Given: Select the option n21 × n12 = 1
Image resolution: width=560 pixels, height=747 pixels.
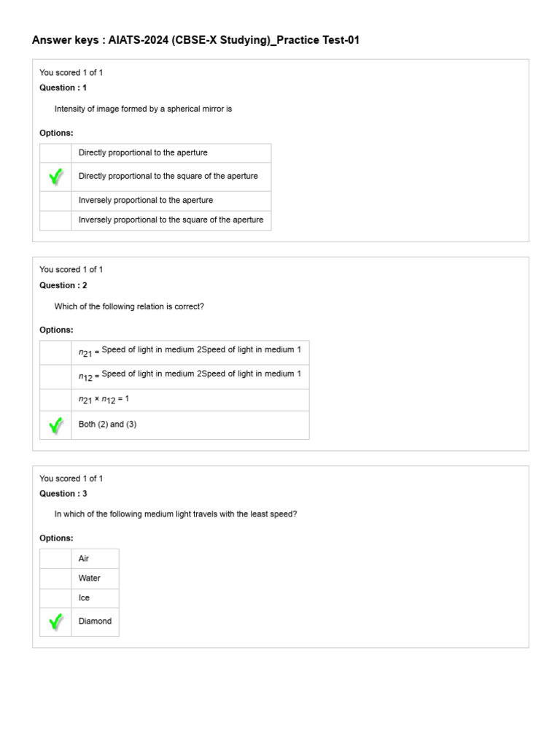Looking at the screenshot, I should [x=104, y=400].
